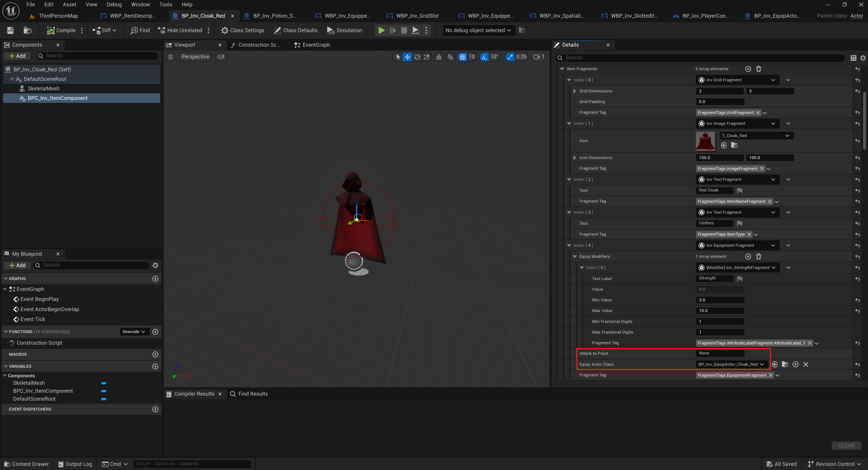
Task: Click the scale objects tool icon
Action: point(427,57)
